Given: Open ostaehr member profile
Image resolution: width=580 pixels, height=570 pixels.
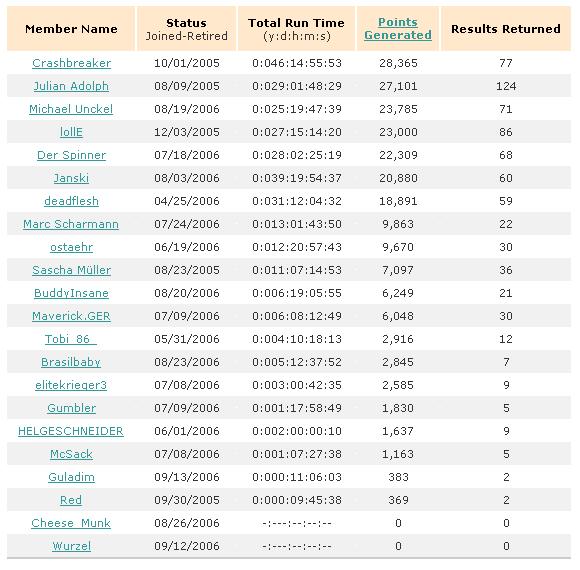Looking at the screenshot, I should click(x=71, y=247).
